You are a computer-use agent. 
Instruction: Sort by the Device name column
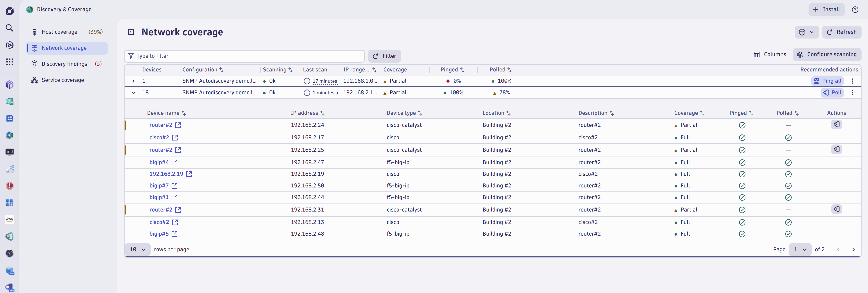click(184, 113)
